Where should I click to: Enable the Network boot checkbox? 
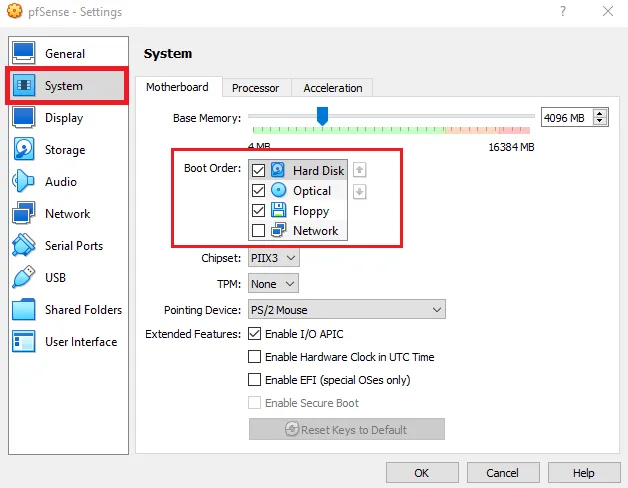(x=258, y=230)
